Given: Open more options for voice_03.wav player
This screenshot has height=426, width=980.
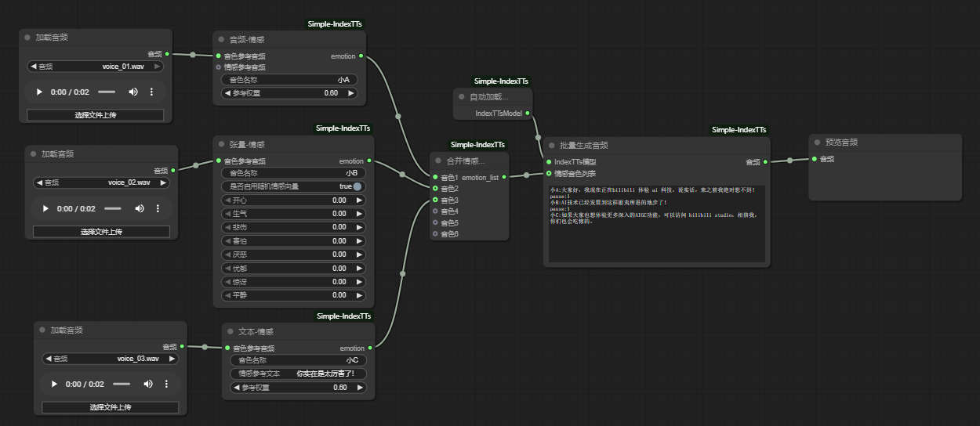Looking at the screenshot, I should 166,384.
